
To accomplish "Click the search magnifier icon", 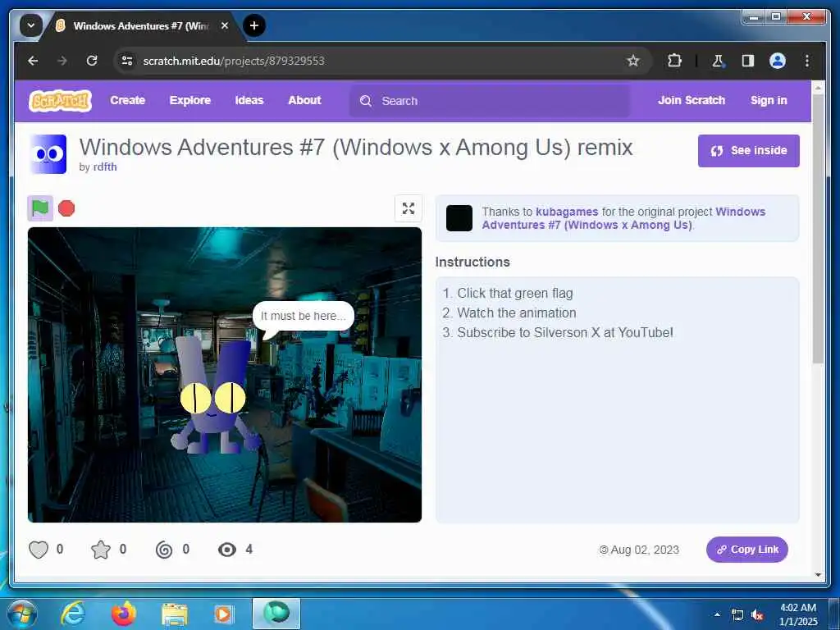I will pos(366,101).
